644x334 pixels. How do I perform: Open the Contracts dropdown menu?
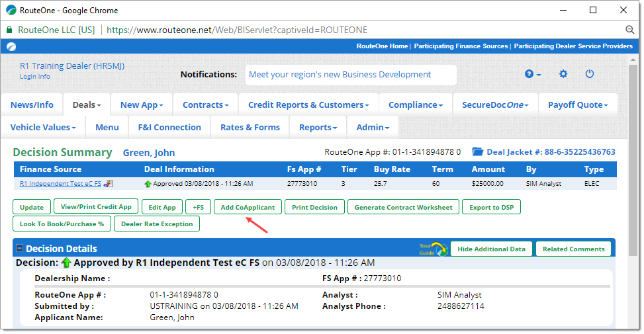[205, 104]
